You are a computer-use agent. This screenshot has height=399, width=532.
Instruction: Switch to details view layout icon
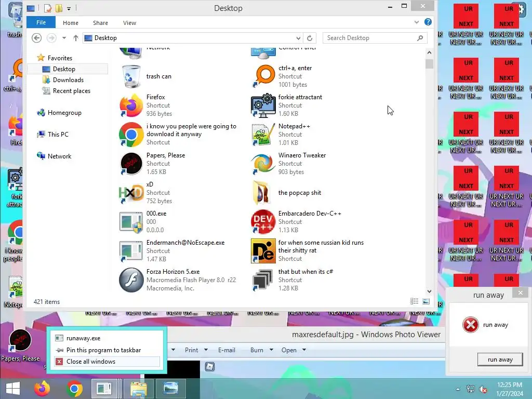tap(414, 301)
